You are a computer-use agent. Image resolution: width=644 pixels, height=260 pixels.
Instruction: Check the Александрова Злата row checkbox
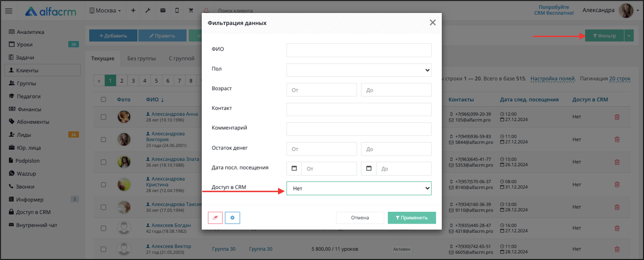tap(103, 162)
